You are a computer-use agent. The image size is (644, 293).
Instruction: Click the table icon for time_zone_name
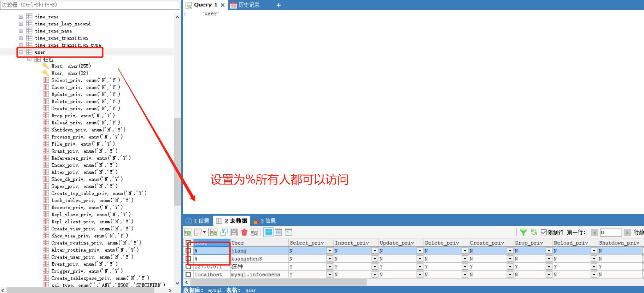pyautogui.click(x=29, y=31)
